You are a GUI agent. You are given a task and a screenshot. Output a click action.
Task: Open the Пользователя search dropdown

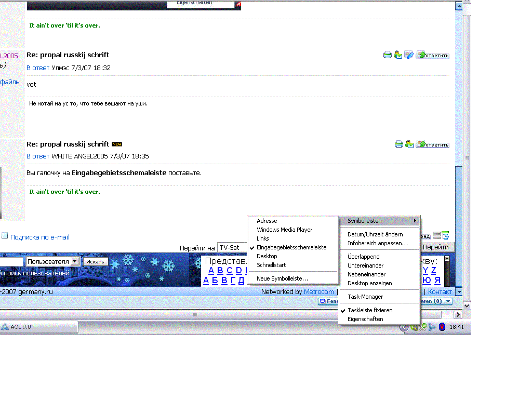(x=75, y=261)
